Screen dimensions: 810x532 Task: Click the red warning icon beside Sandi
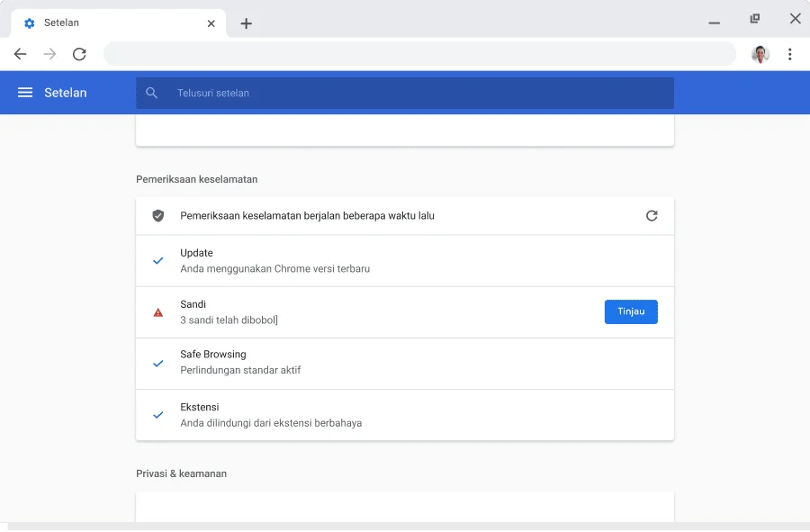point(158,312)
